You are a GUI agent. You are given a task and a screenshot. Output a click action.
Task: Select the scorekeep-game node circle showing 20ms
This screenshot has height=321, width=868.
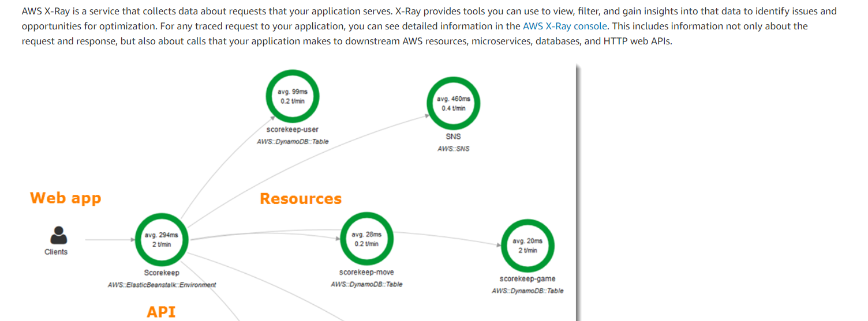pyautogui.click(x=527, y=246)
